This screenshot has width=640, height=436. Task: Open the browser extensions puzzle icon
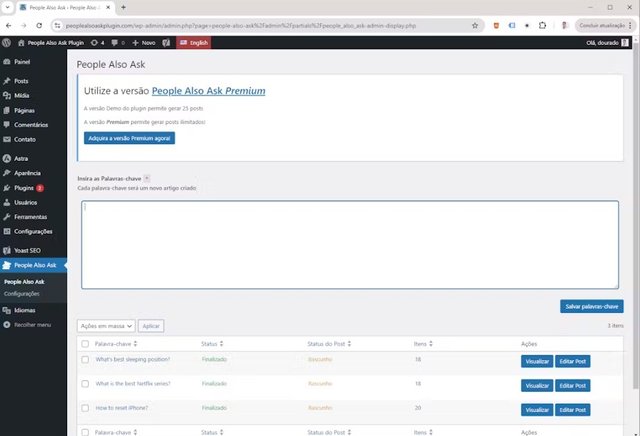tap(542, 25)
